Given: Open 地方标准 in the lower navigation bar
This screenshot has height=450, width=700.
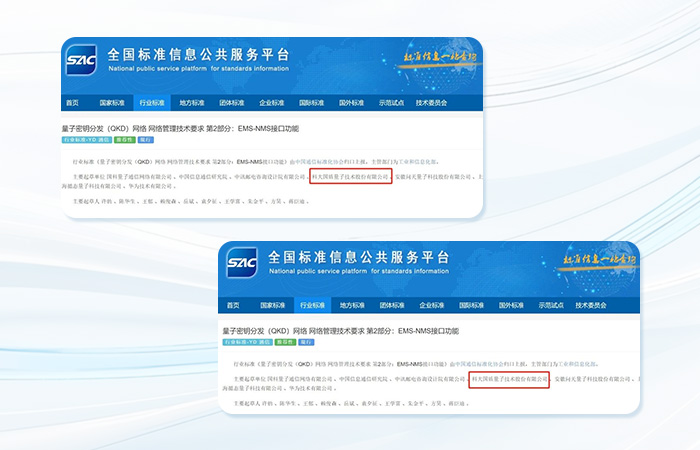Looking at the screenshot, I should pos(352,305).
